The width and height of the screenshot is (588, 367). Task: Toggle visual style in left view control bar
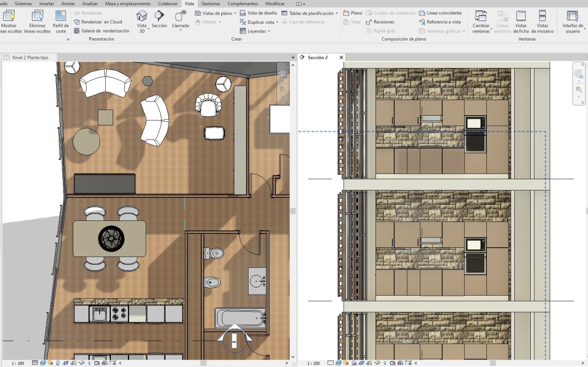[43, 363]
